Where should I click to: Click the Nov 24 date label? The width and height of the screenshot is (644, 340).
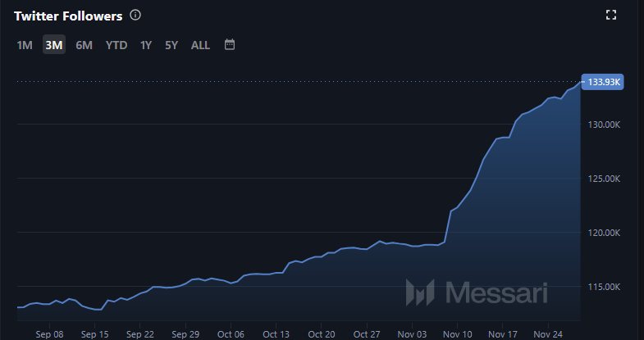[548, 334]
